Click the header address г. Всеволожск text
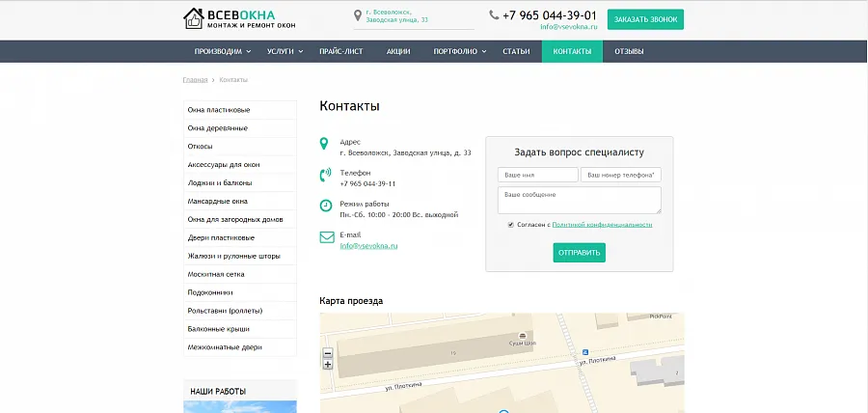Viewport: 868px width, 413px height. (x=397, y=15)
